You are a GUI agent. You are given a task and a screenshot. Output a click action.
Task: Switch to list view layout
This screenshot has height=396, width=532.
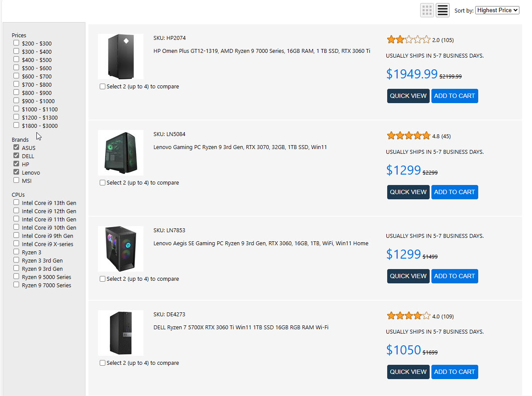pyautogui.click(x=442, y=10)
